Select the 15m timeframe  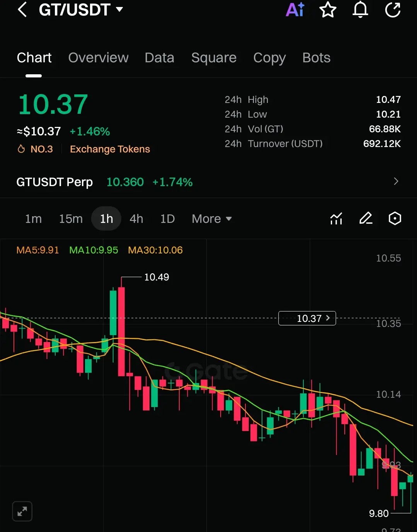[71, 219]
